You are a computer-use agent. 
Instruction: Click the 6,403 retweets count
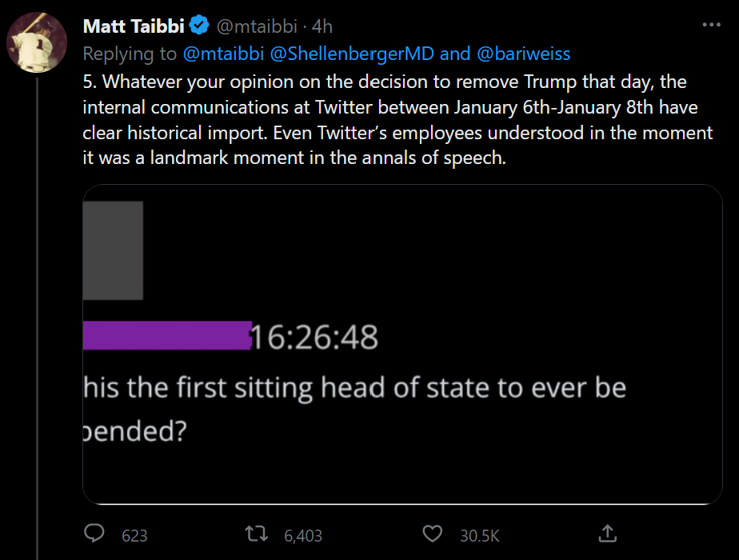[303, 534]
